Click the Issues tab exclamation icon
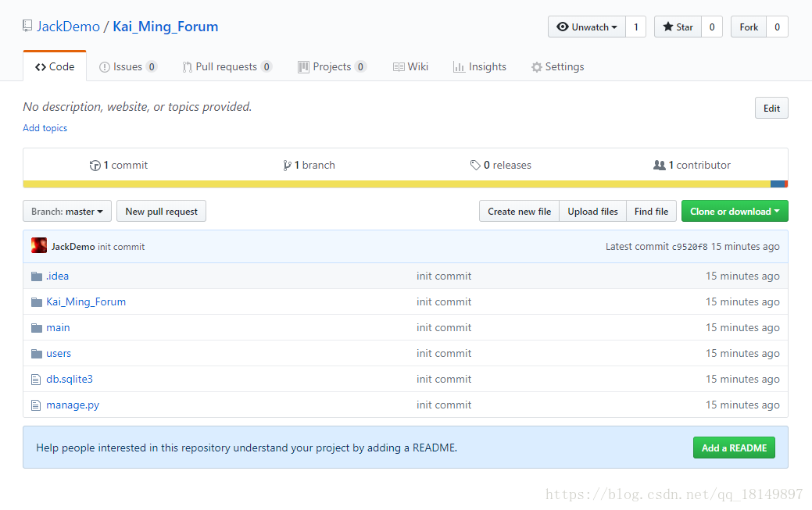The image size is (812, 510). [105, 67]
